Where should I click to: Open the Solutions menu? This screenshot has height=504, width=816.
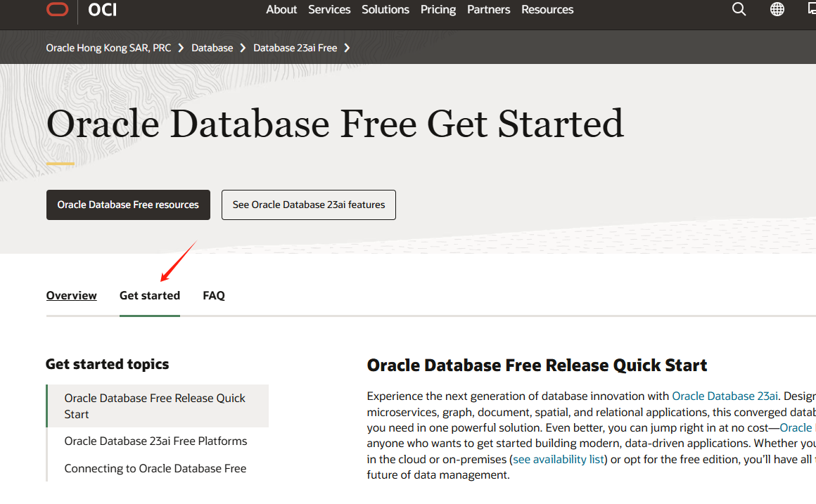click(385, 9)
